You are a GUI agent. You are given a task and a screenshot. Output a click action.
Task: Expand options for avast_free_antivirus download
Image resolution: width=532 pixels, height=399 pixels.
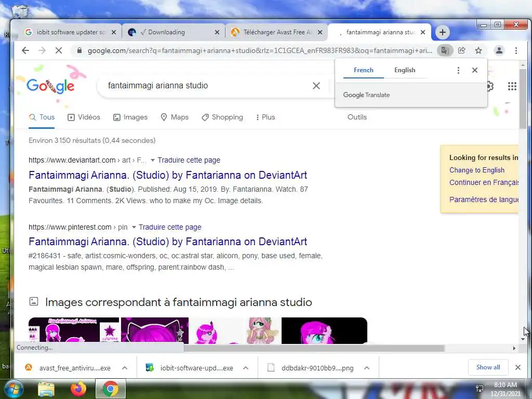(125, 368)
